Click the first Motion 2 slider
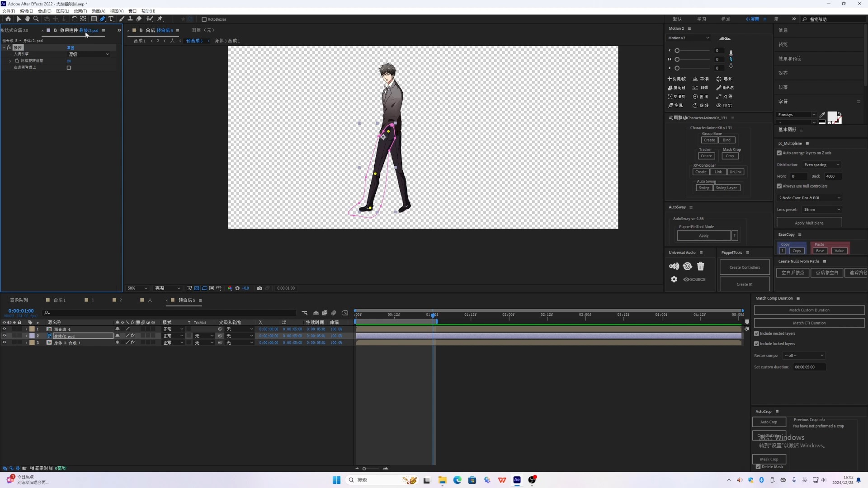 click(677, 51)
